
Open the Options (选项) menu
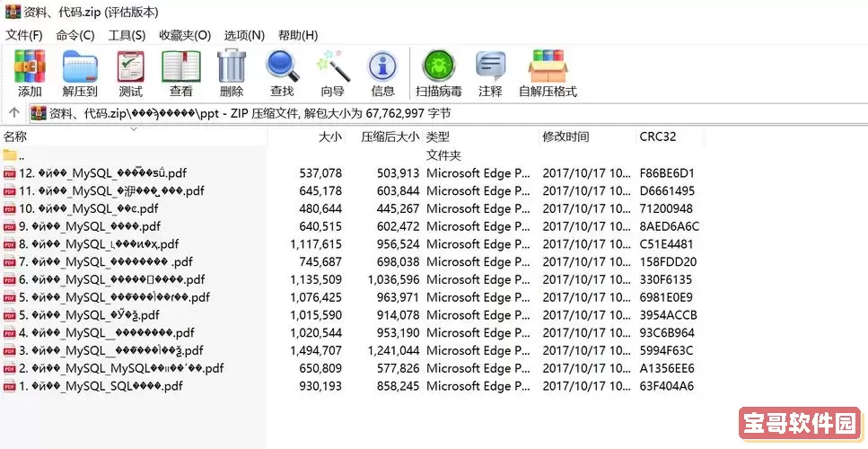(244, 35)
